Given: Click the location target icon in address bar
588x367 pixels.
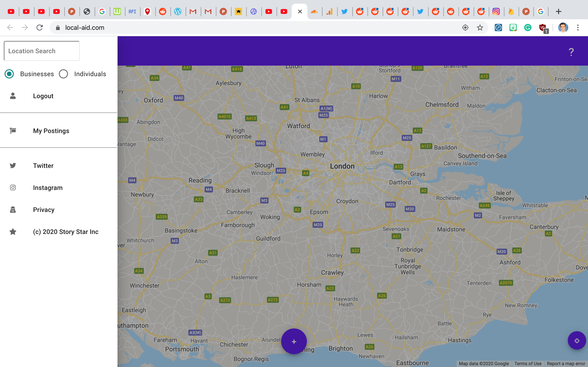Looking at the screenshot, I should pos(465,28).
